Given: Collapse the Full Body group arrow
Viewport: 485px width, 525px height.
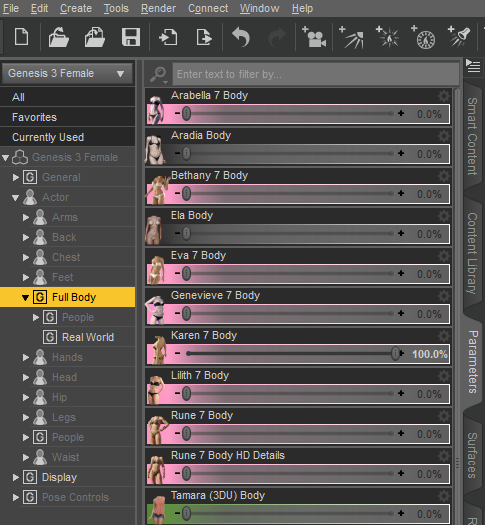Looking at the screenshot, I should pyautogui.click(x=25, y=297).
